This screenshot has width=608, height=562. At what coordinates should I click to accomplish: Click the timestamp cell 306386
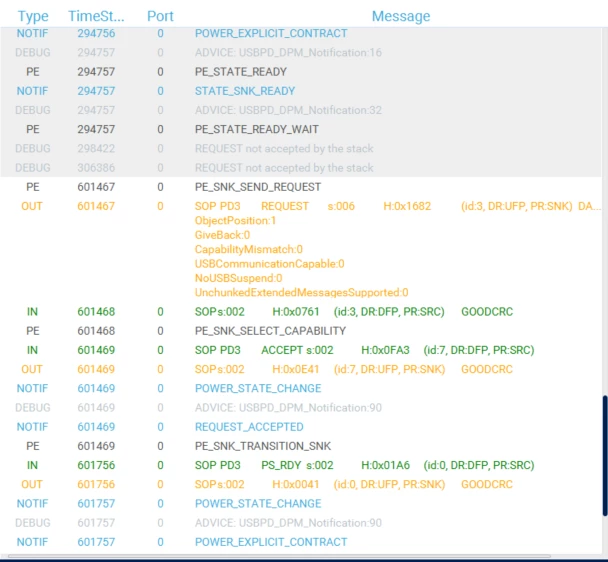(96, 168)
